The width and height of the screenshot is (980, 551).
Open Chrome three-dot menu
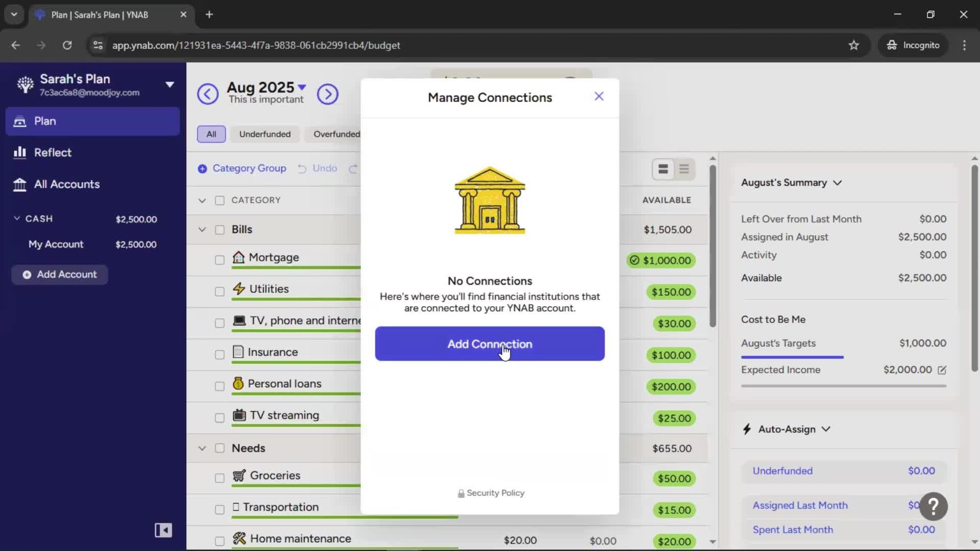coord(964,45)
